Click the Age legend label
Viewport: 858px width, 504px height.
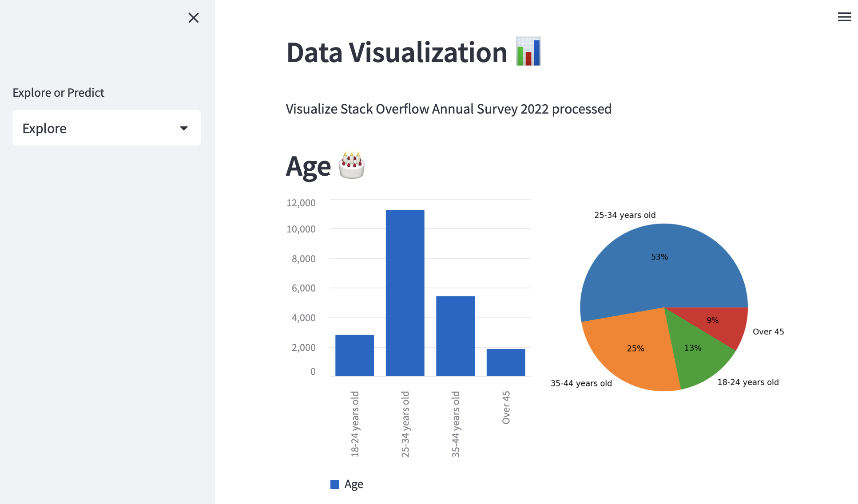354,484
